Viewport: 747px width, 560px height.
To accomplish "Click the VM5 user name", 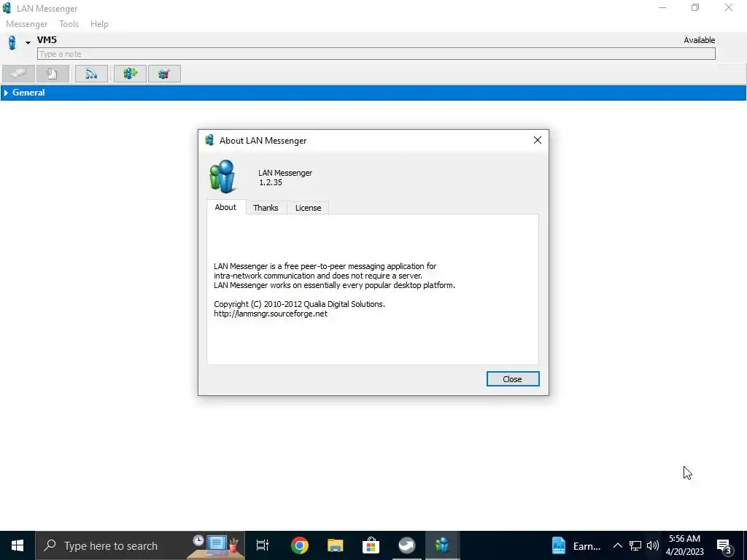I will click(47, 40).
